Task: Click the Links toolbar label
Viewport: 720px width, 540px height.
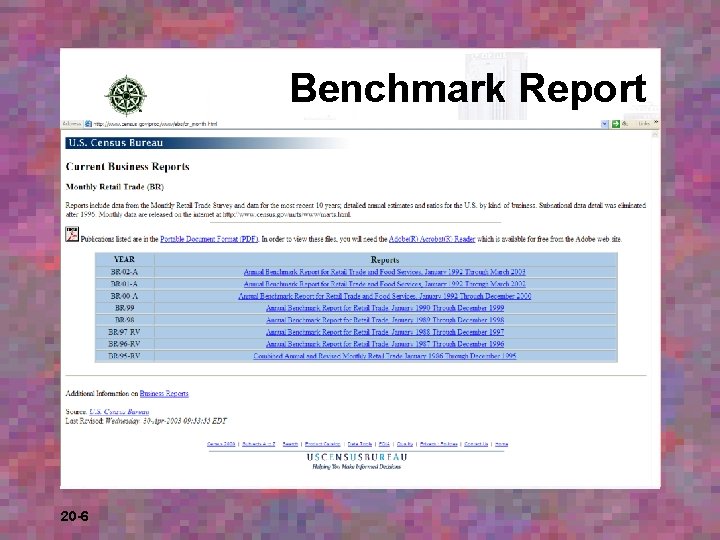Action: point(644,124)
